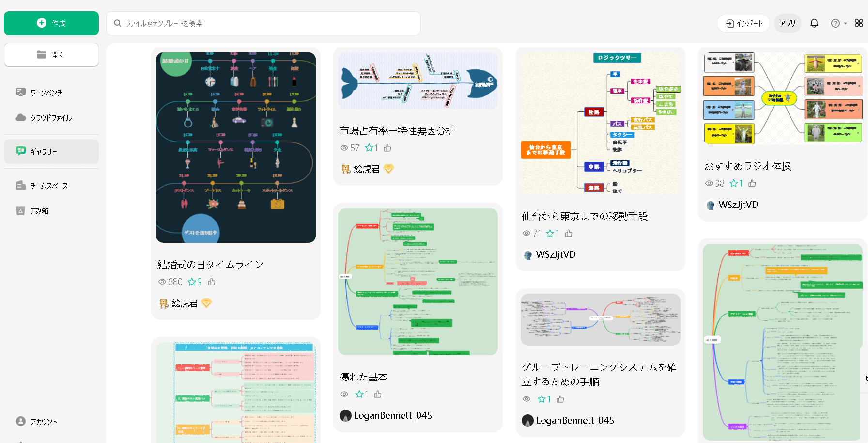Screen dimensions: 868x443
Task: Click the 結婚式の日タイムライン title
Action: 210,265
